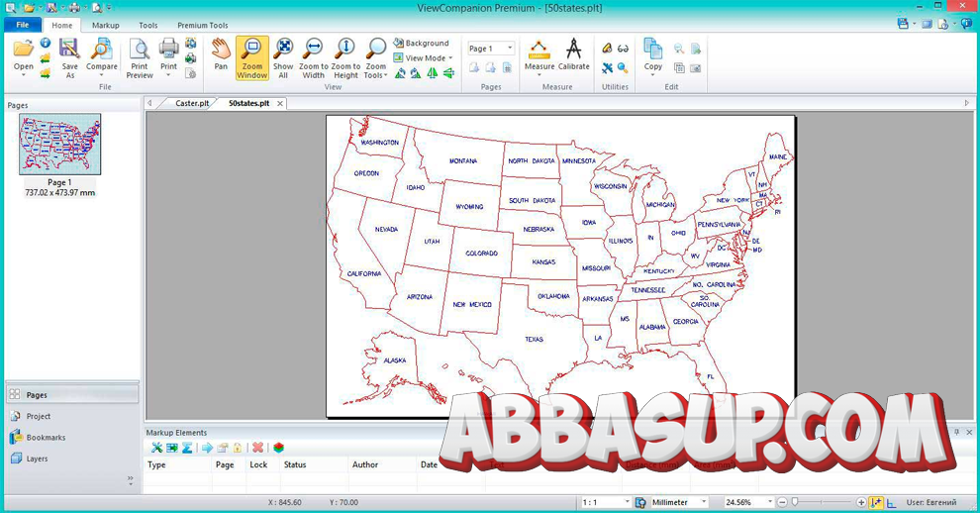Toggle the Background option
Screen dimensions: 980x513
pyautogui.click(x=422, y=44)
